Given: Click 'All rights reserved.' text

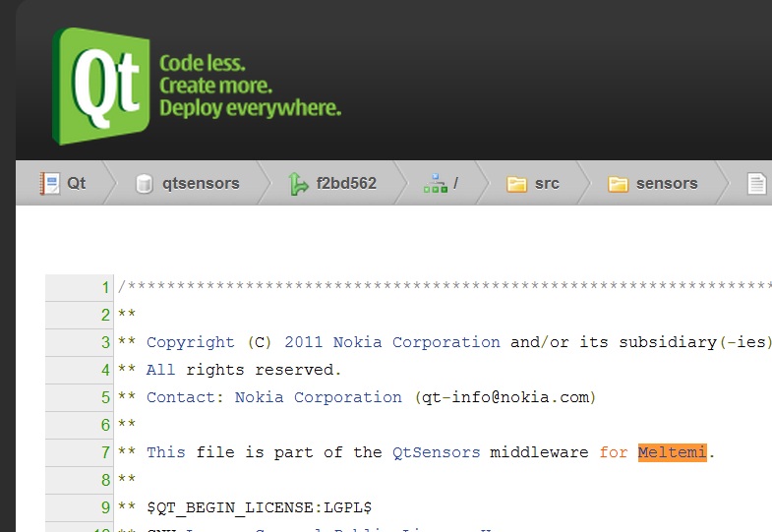Looking at the screenshot, I should tap(244, 370).
